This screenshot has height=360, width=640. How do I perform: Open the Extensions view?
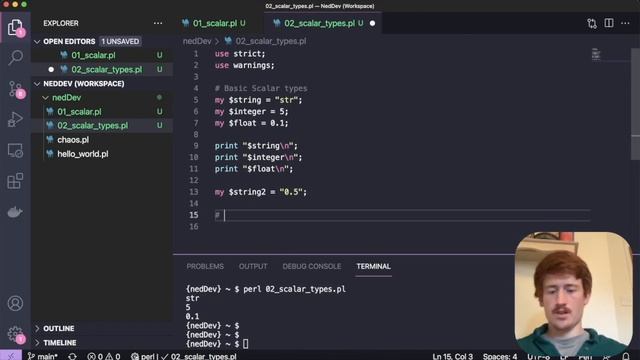[15, 181]
